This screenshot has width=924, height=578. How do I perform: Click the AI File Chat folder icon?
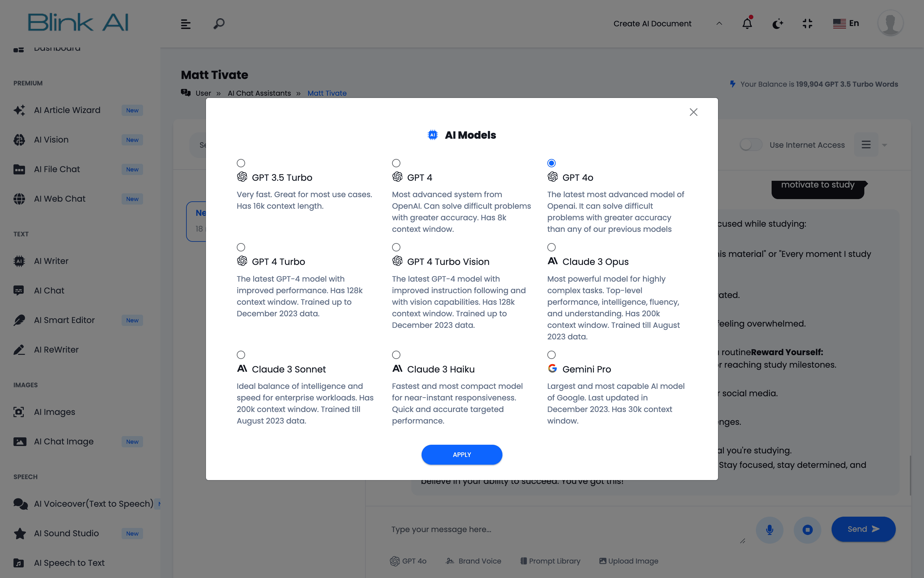(x=19, y=169)
